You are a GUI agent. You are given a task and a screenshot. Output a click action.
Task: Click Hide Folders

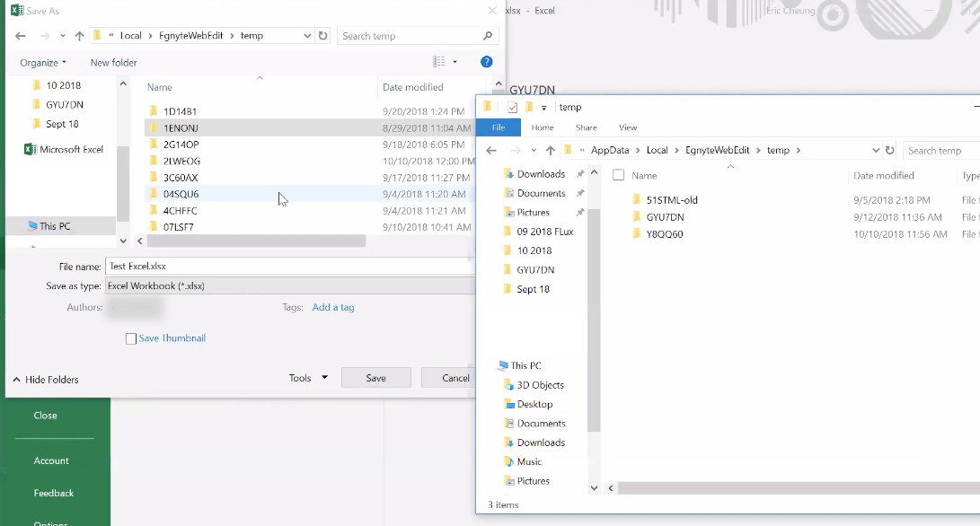(x=46, y=379)
